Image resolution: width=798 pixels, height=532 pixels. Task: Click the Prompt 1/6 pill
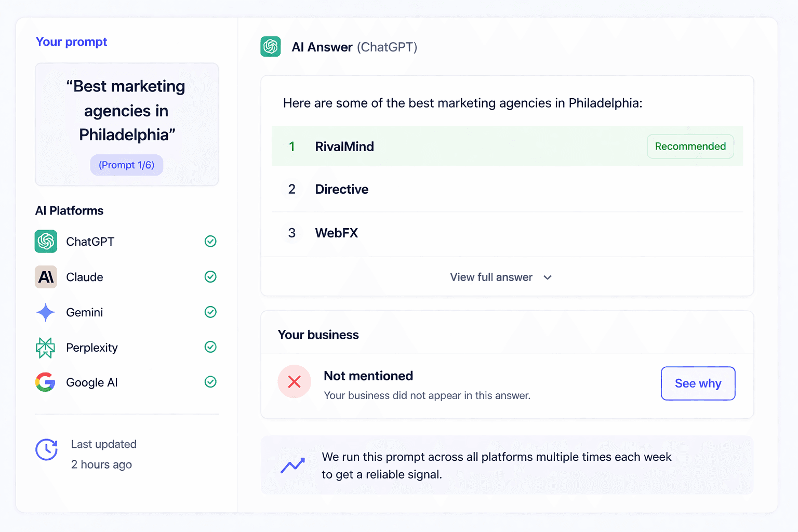coord(127,165)
